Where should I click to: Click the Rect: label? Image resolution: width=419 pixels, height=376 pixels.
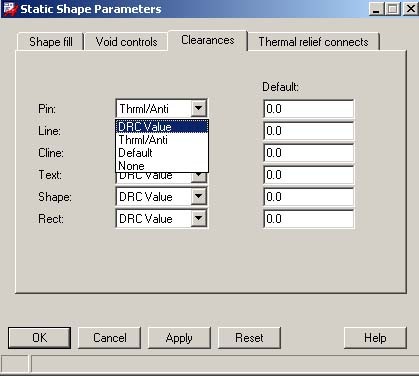click(51, 219)
